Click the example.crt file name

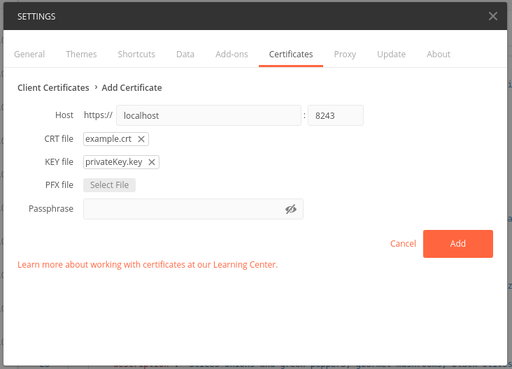[x=108, y=139]
